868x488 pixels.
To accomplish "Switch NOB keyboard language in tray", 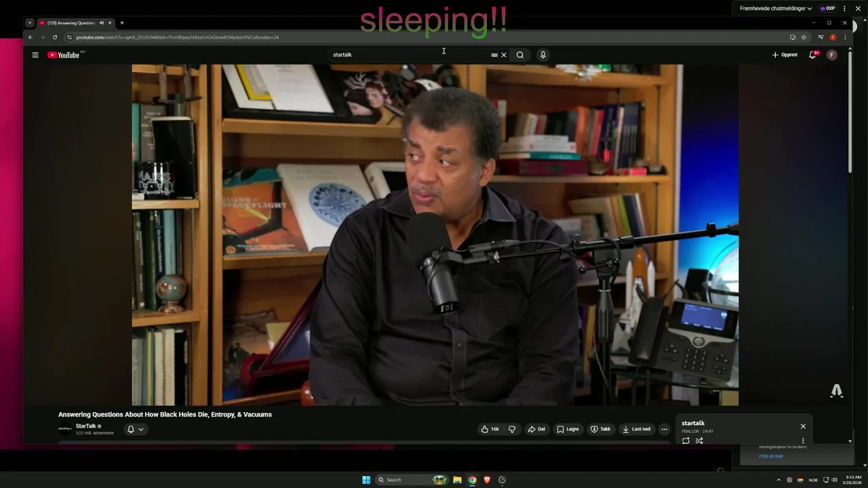I will 813,480.
